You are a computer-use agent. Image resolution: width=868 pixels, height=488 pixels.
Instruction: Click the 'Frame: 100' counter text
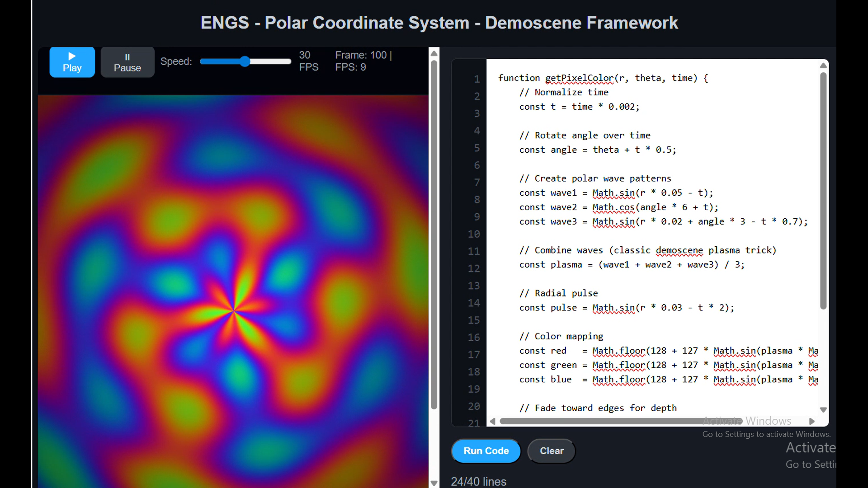(361, 55)
